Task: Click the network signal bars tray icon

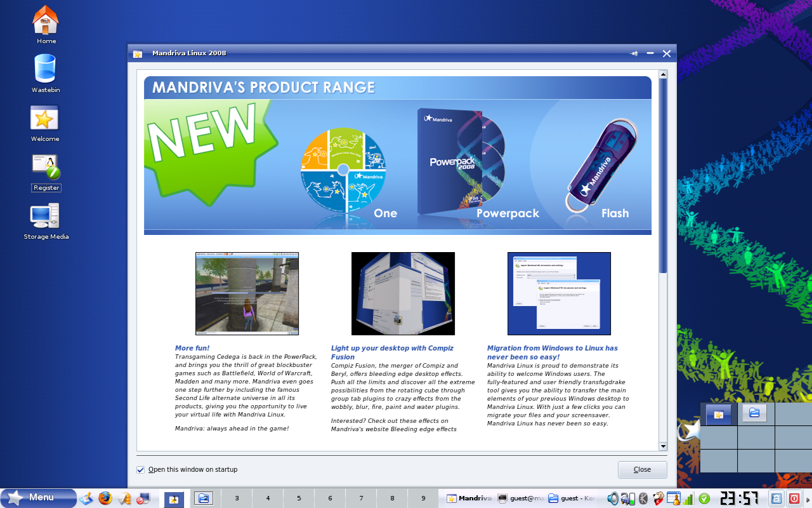Action: coord(688,499)
